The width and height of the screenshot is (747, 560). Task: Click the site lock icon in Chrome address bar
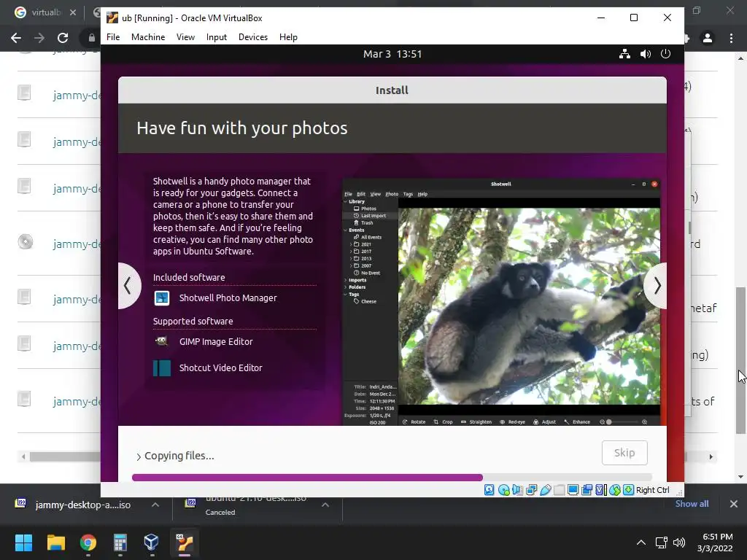pos(92,38)
